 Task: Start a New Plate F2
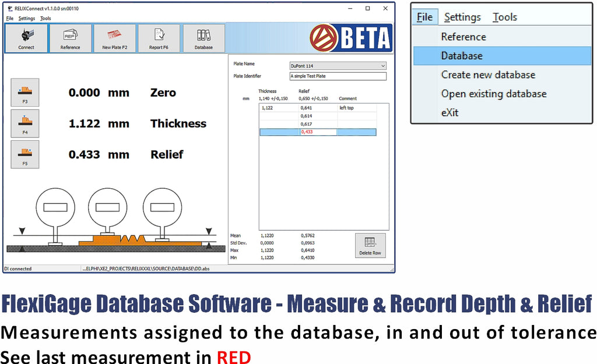coord(114,38)
